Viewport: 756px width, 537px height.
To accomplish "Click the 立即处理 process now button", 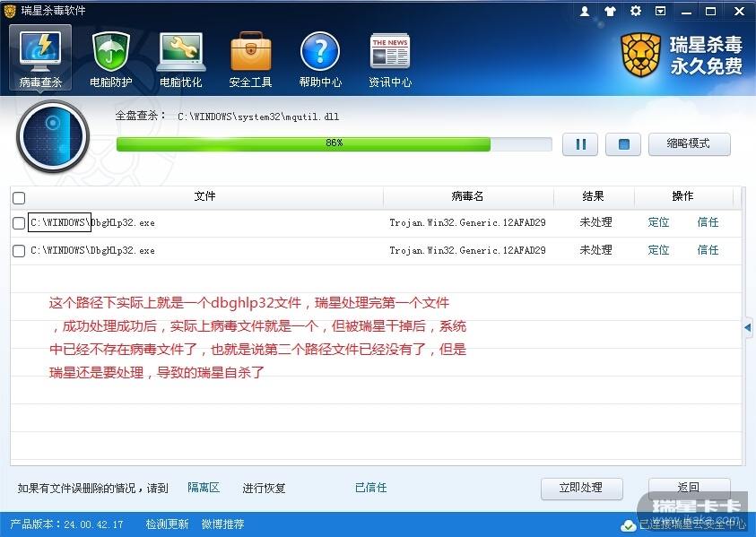I will point(581,488).
